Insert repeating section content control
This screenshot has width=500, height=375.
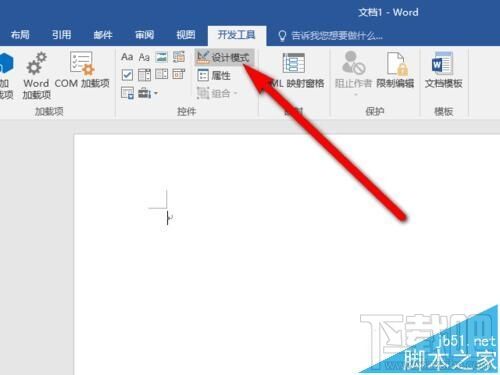[x=127, y=93]
